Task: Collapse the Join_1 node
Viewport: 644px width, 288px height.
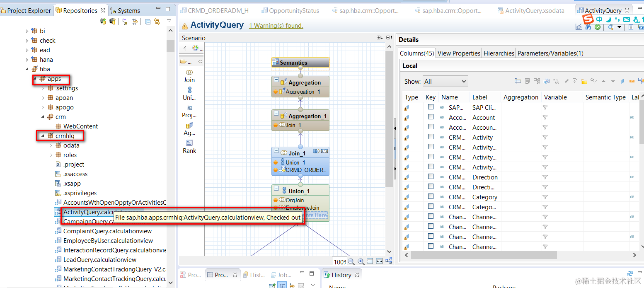Action: pos(276,150)
